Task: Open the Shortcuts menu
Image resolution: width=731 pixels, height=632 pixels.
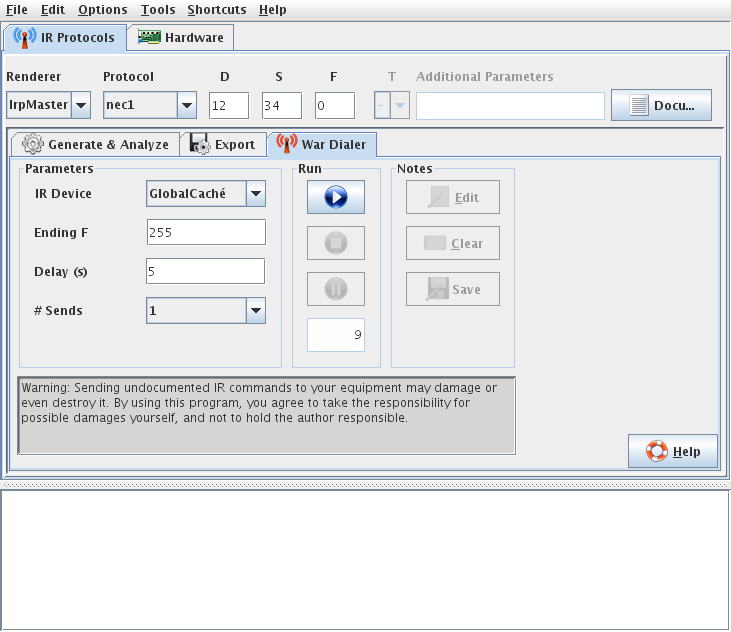Action: pyautogui.click(x=216, y=10)
